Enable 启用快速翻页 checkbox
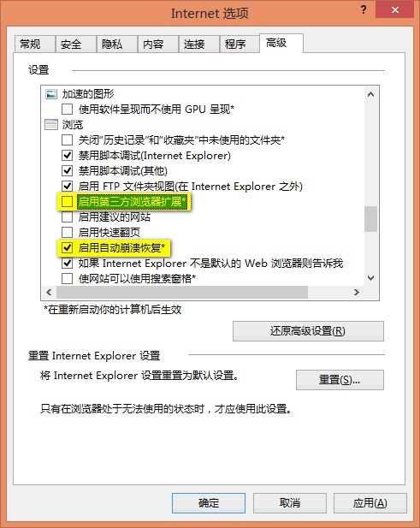This screenshot has height=528, width=420. (67, 233)
